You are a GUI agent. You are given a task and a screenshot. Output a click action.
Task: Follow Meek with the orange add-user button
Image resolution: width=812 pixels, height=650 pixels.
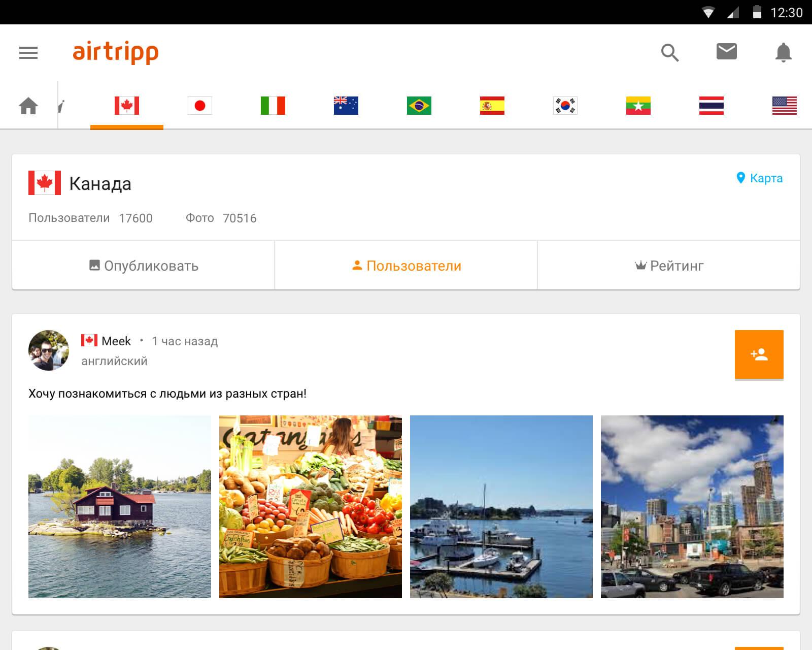pos(759,354)
